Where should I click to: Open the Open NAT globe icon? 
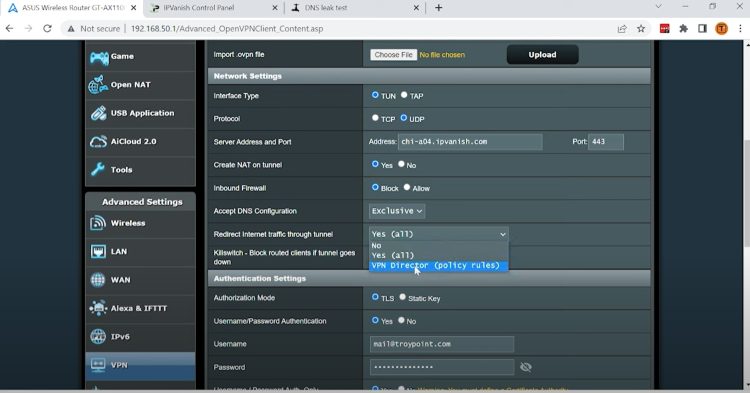pyautogui.click(x=98, y=85)
